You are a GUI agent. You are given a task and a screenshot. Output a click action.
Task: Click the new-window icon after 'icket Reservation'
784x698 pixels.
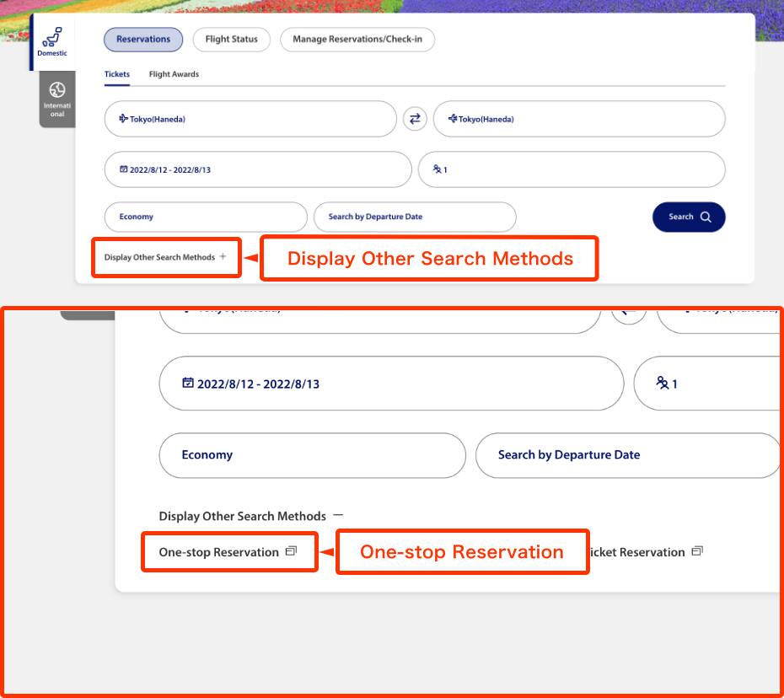click(696, 551)
